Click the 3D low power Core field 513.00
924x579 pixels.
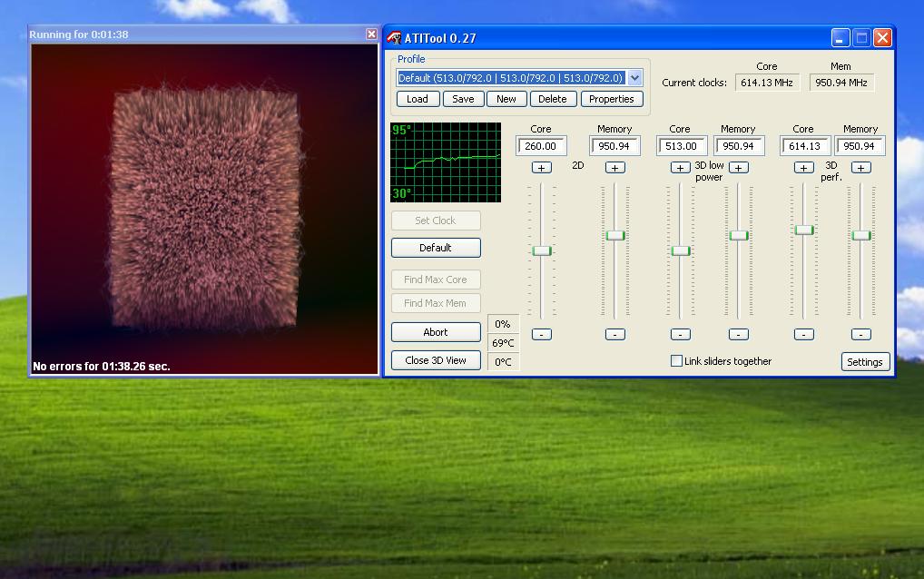click(682, 146)
